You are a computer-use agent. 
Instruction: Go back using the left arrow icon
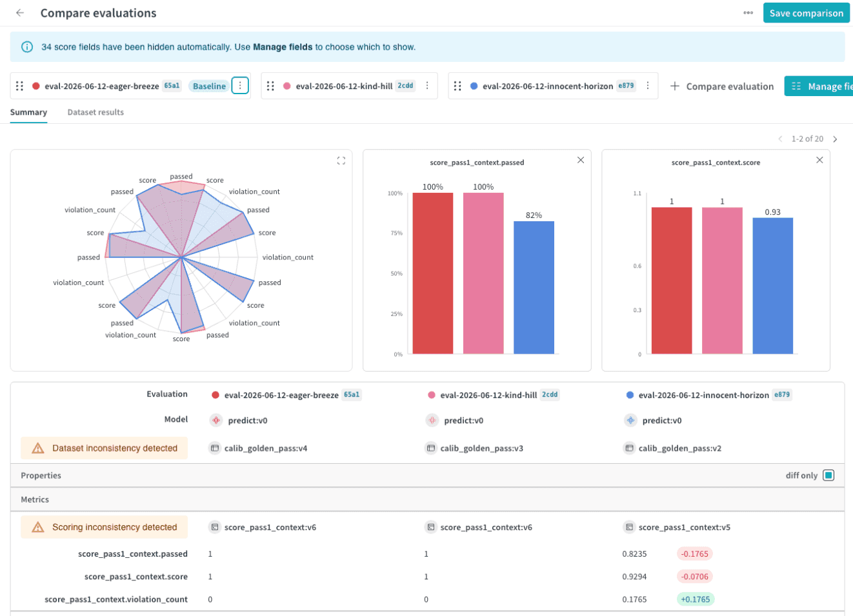[20, 13]
